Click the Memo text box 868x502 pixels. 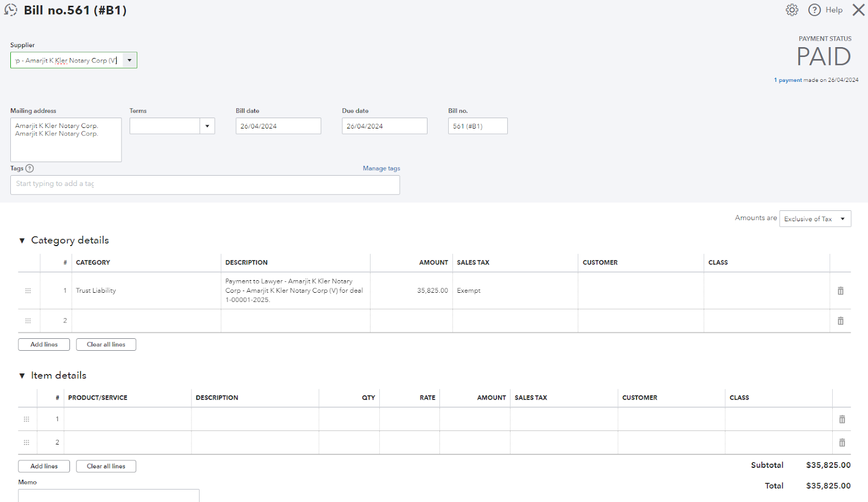pyautogui.click(x=108, y=495)
